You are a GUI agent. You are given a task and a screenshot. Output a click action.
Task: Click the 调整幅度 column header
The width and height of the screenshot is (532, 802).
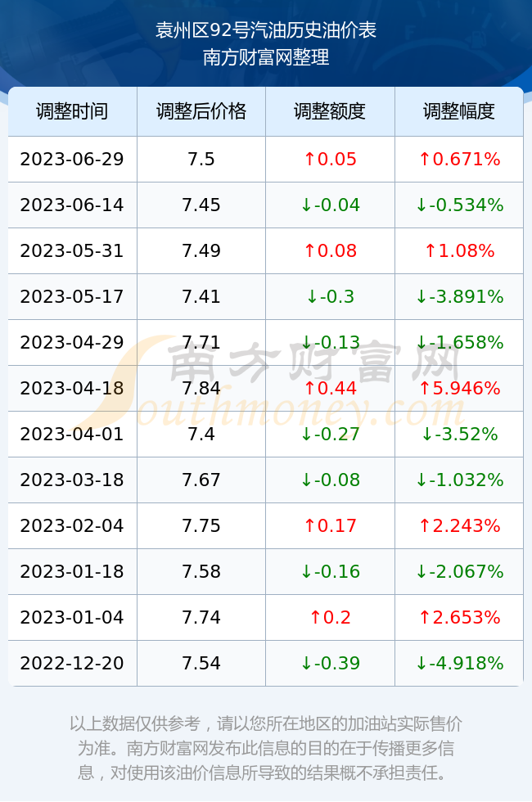459,111
